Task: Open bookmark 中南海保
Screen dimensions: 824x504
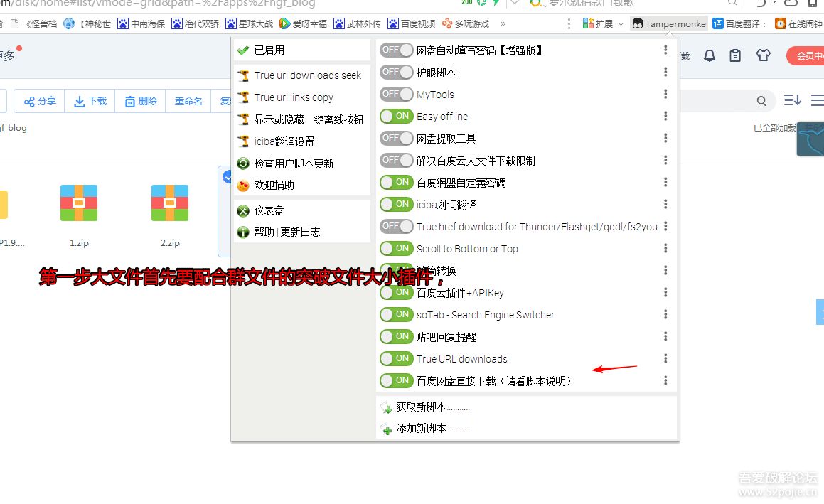Action: tap(141, 23)
